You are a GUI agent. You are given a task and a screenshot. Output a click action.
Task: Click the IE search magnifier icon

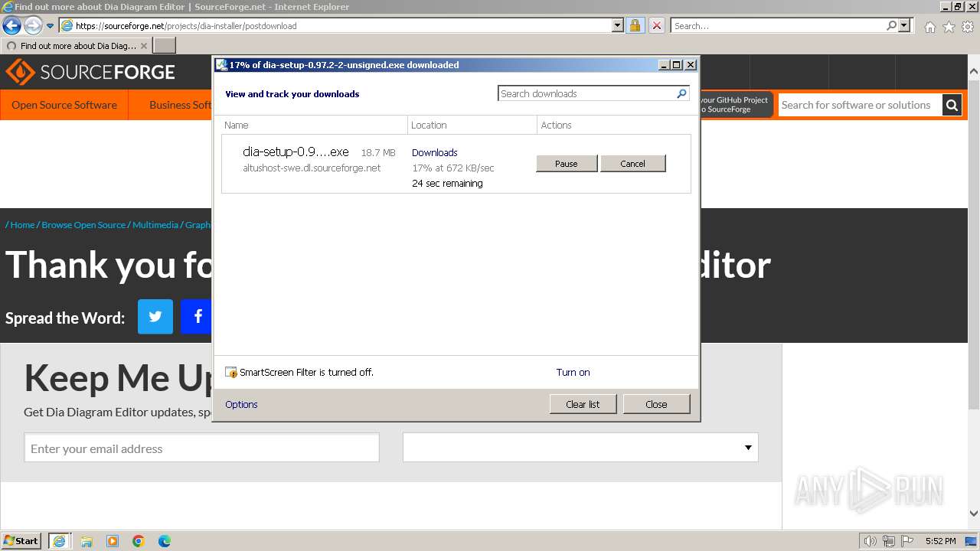(x=891, y=25)
